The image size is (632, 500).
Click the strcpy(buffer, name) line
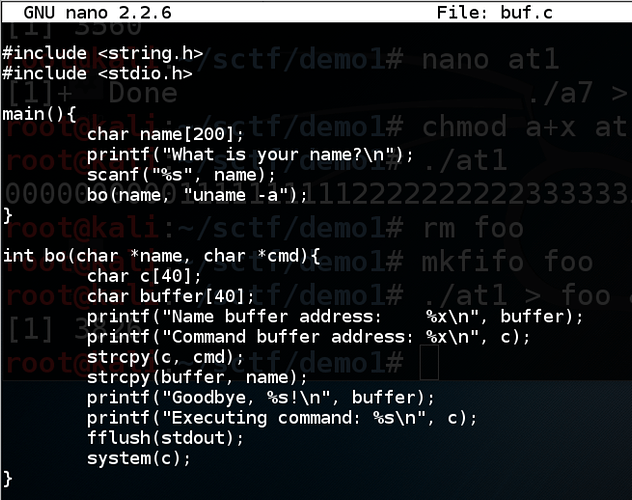tap(197, 378)
